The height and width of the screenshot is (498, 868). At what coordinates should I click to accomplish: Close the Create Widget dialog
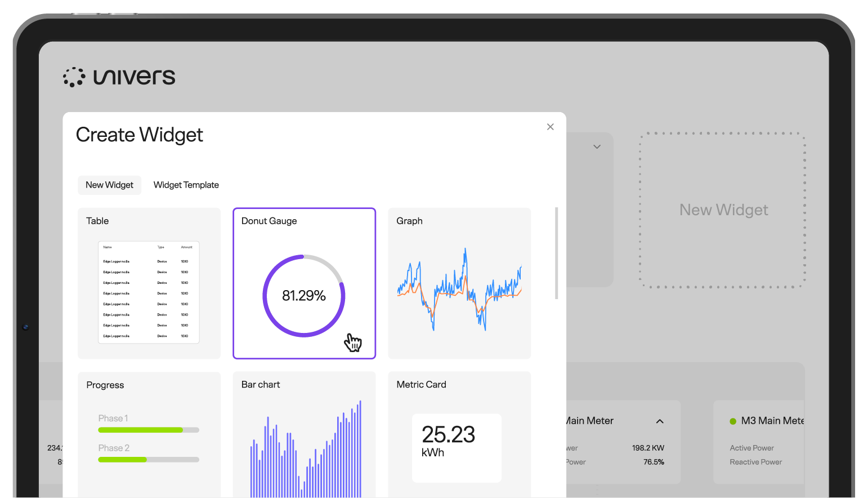[550, 127]
